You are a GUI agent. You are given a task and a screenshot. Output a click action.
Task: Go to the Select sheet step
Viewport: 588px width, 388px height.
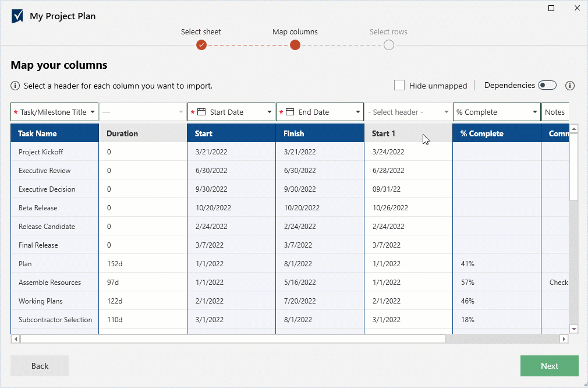tap(201, 45)
